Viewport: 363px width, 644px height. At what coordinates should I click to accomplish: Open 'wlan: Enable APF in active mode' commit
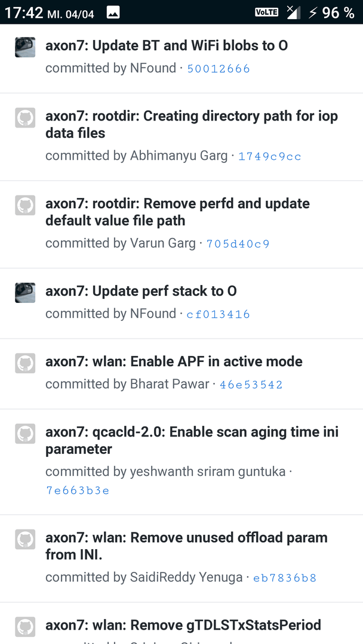point(174,361)
